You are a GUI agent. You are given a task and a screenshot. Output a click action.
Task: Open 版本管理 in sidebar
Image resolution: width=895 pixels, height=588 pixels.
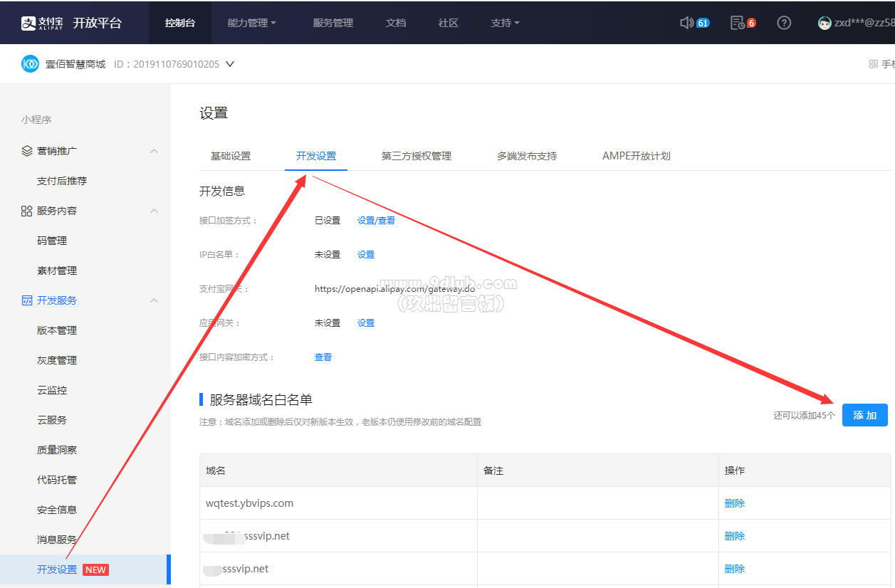tap(57, 330)
